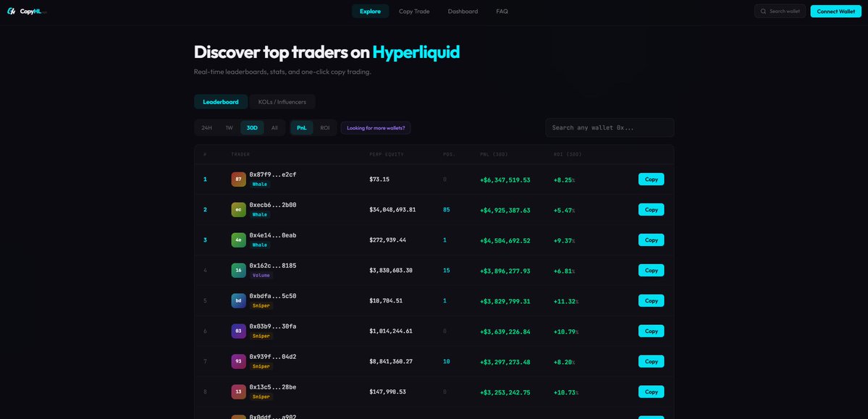Click avatar icon for trader 0x03b9...30fa

pyautogui.click(x=239, y=331)
